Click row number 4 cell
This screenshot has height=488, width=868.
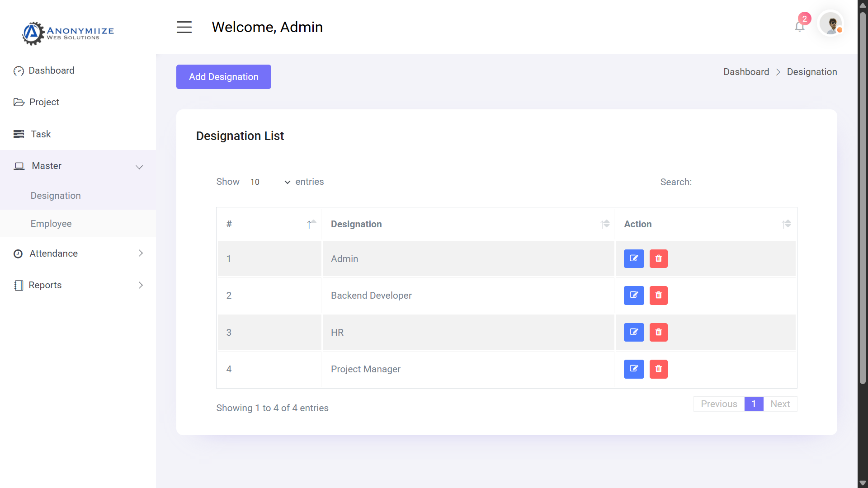pyautogui.click(x=269, y=369)
